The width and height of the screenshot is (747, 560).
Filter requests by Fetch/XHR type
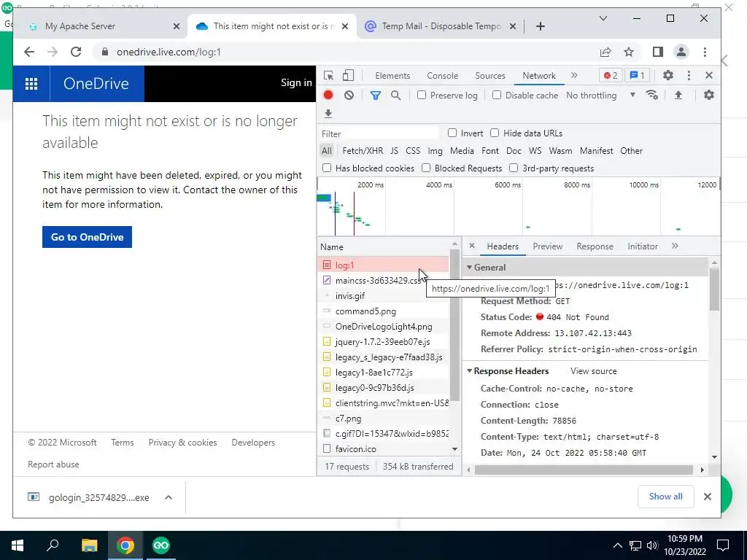click(363, 151)
